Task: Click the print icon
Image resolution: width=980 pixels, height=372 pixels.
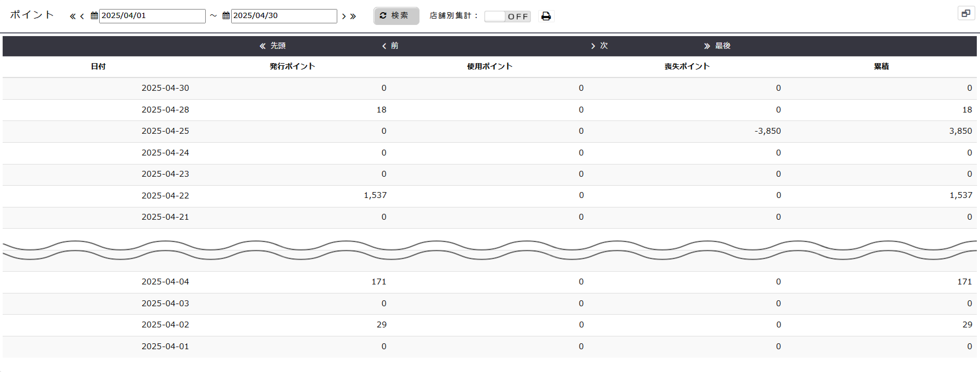Action: pos(546,16)
